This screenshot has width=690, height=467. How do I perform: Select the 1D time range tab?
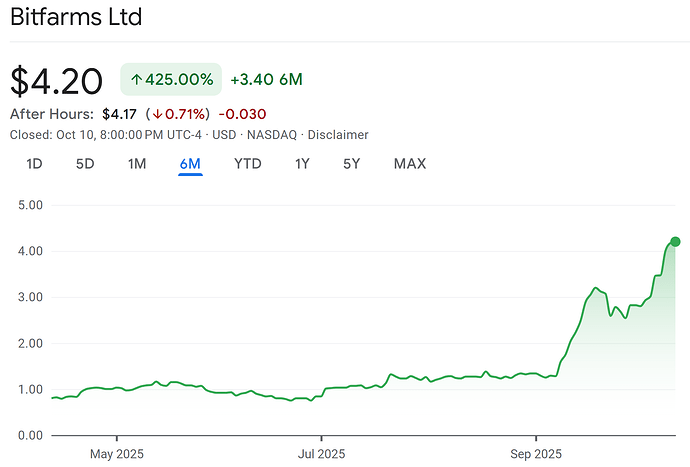(34, 163)
